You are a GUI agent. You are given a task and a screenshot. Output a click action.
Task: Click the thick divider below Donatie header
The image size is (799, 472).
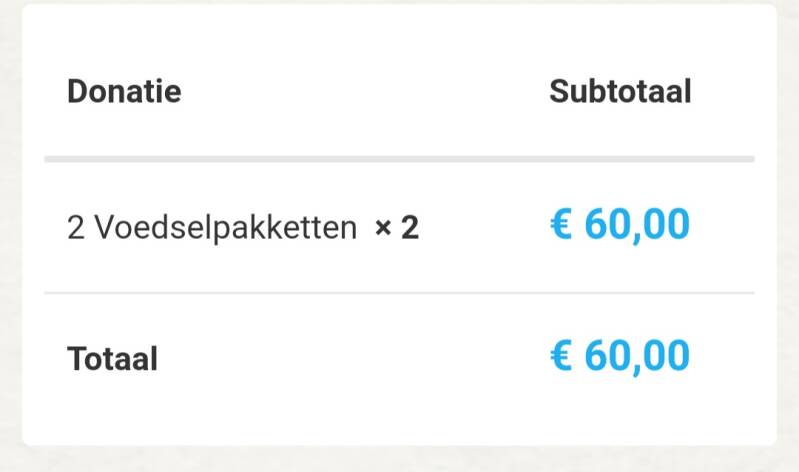(399, 159)
